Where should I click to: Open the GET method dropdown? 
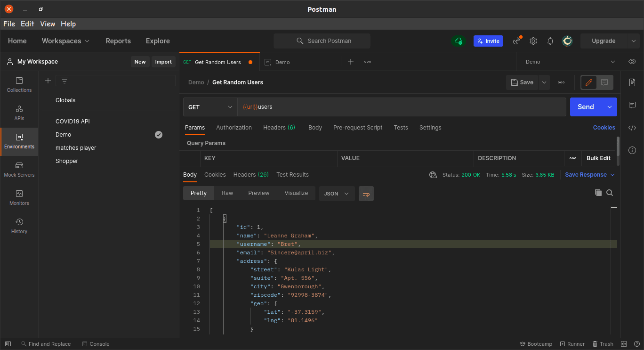(x=210, y=107)
